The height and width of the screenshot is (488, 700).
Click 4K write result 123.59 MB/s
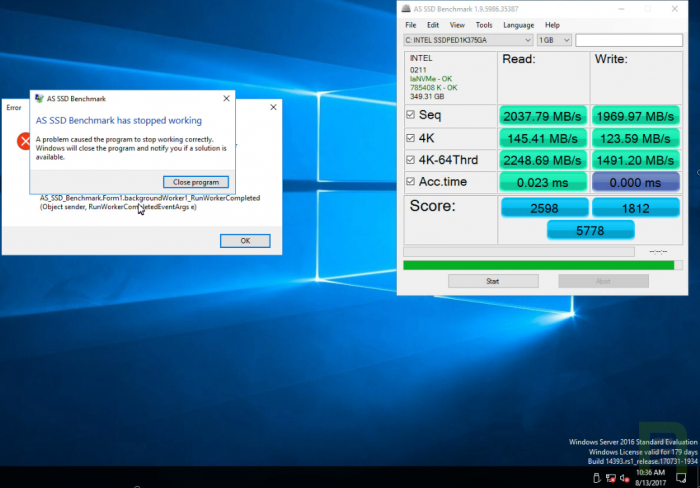[635, 138]
